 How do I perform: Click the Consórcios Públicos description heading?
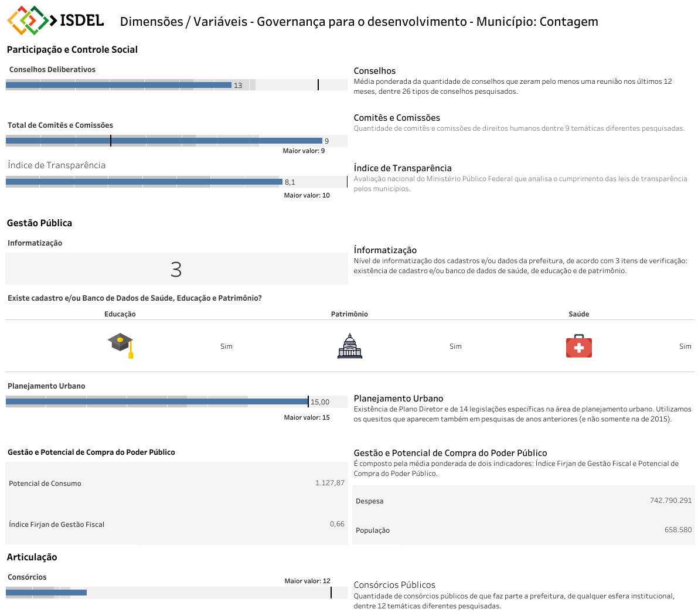coord(394,585)
